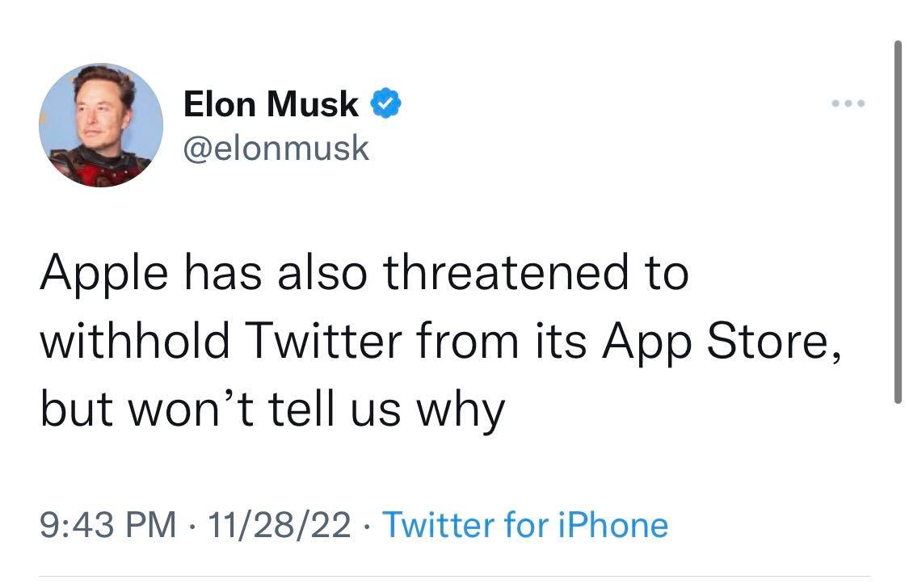This screenshot has width=909, height=588.
Task: Click the 11/28/22 date
Action: [279, 525]
